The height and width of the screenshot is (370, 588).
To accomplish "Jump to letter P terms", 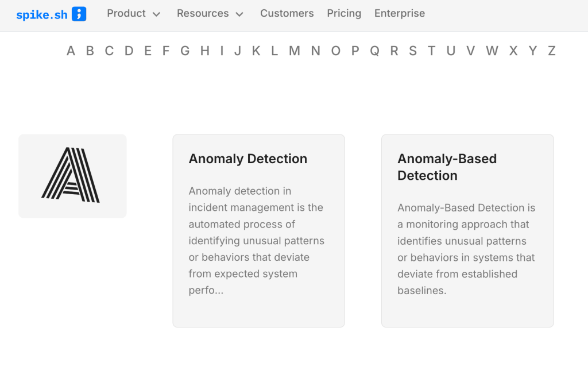I will [x=355, y=51].
